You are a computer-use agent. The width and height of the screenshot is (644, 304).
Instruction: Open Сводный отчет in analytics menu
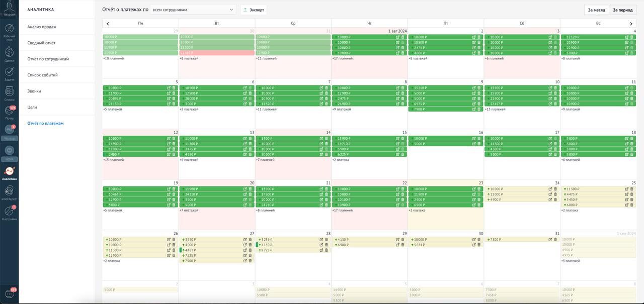[x=41, y=43]
